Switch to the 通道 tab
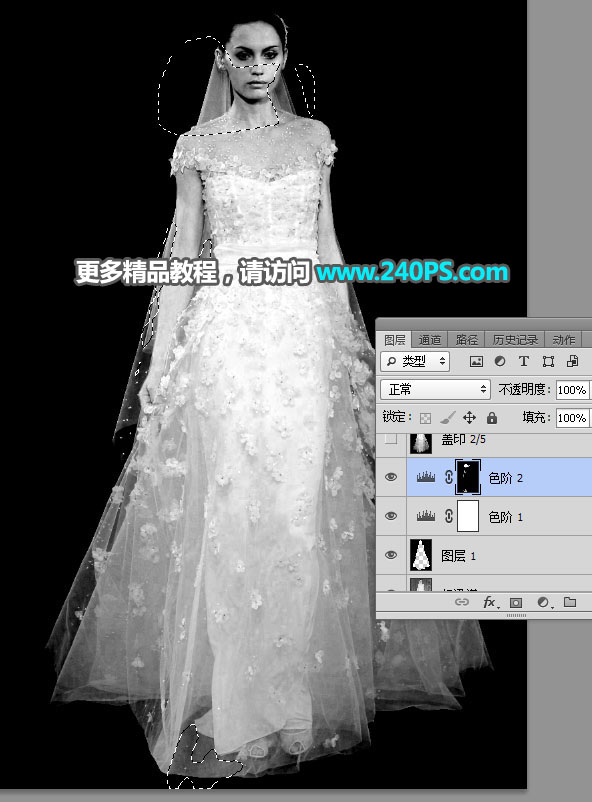The image size is (592, 802). pyautogui.click(x=429, y=340)
